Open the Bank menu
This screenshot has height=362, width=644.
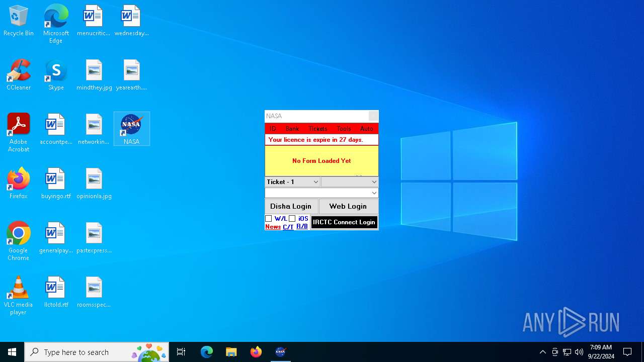tap(292, 129)
